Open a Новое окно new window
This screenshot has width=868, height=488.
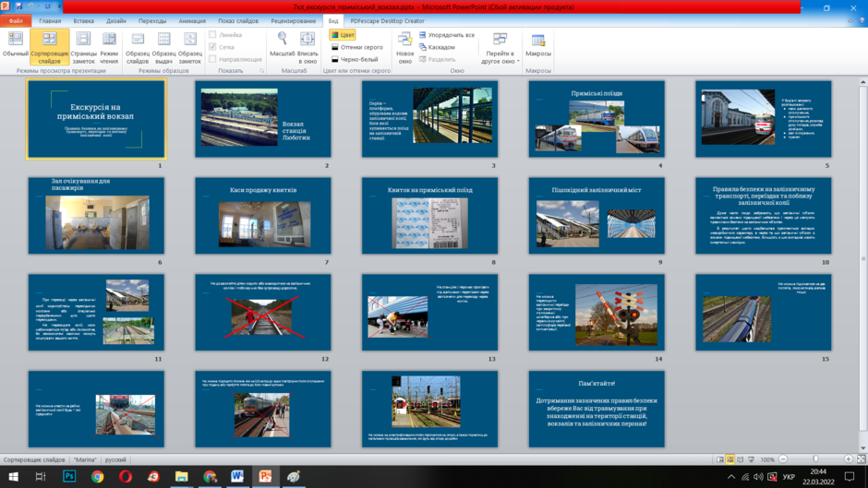(404, 47)
